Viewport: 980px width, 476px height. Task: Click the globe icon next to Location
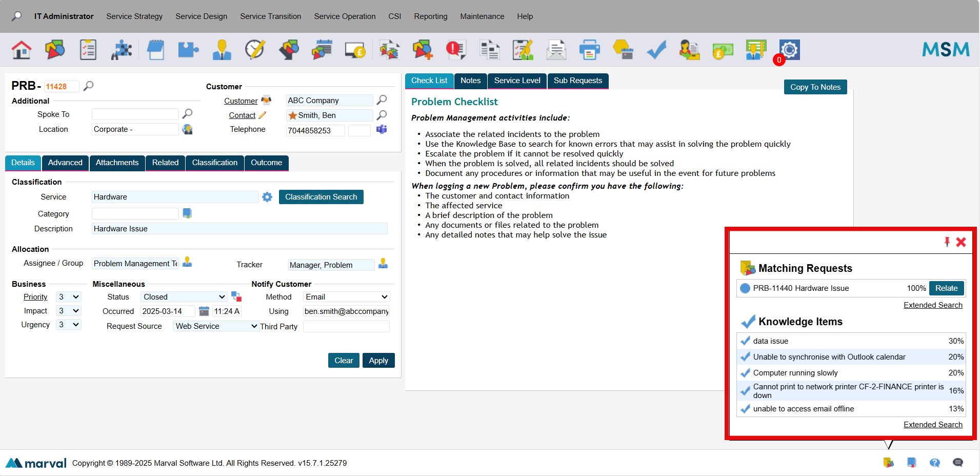(188, 129)
